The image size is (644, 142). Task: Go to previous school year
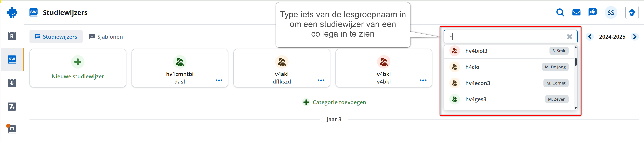[590, 37]
